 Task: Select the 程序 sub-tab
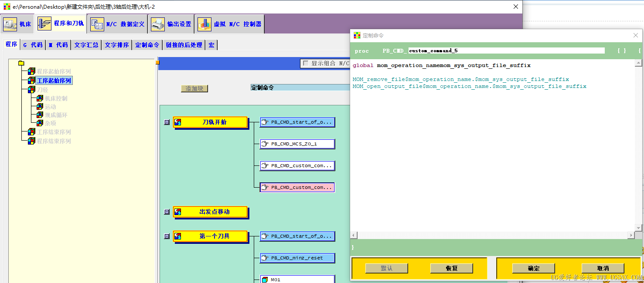tap(11, 44)
